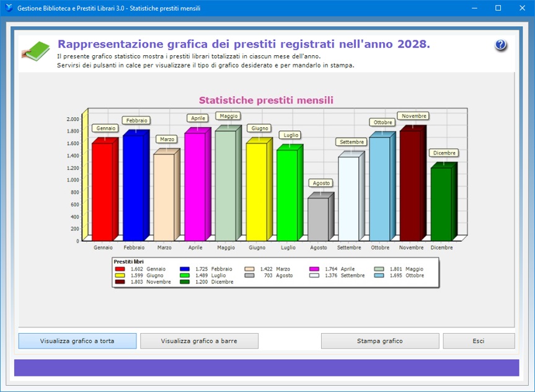Click the Ottobre callout label above its bar
The width and height of the screenshot is (535, 392).
(383, 122)
